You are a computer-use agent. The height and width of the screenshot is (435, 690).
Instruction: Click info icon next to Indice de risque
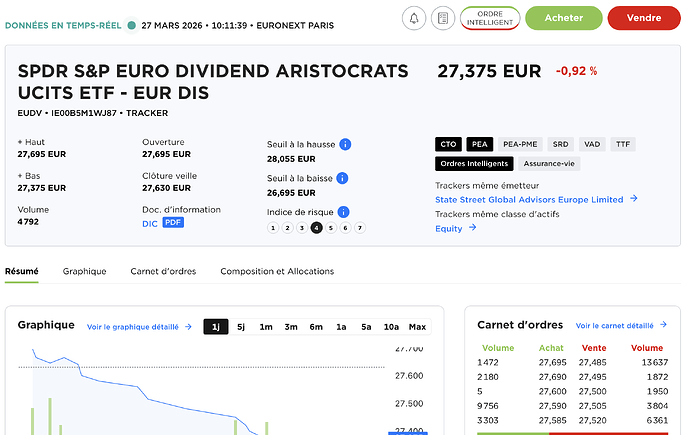343,212
